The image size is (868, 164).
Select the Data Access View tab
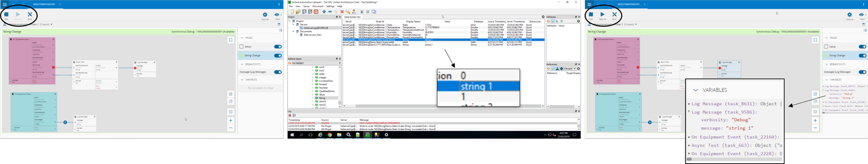click(x=352, y=17)
